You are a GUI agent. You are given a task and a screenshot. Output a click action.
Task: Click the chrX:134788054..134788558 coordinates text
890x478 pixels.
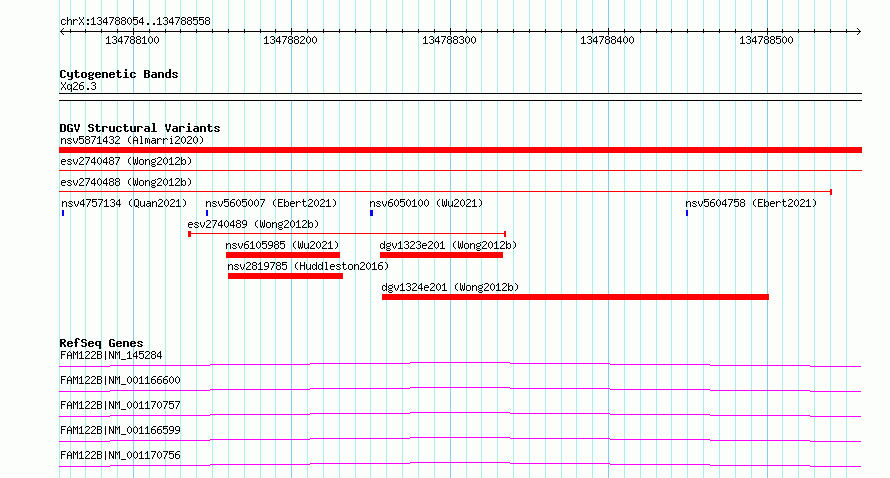(x=135, y=22)
